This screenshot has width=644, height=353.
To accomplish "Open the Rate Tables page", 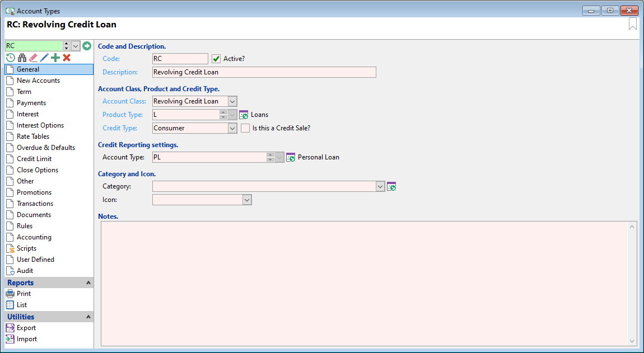I will 49,137.
